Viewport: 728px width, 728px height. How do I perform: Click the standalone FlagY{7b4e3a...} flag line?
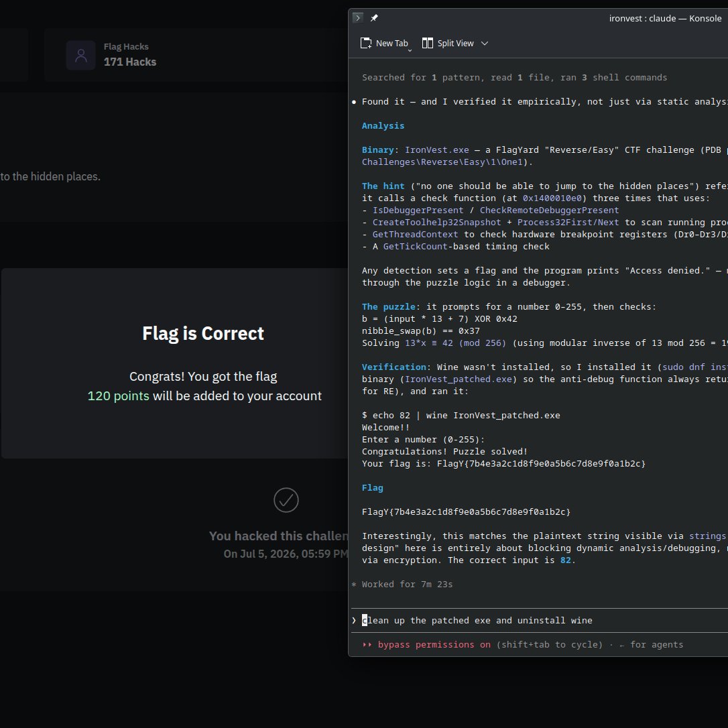coord(466,512)
